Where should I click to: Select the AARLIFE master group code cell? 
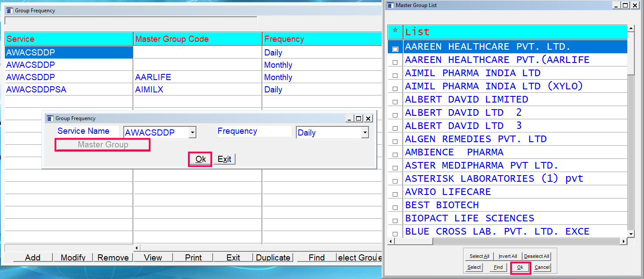tap(198, 77)
